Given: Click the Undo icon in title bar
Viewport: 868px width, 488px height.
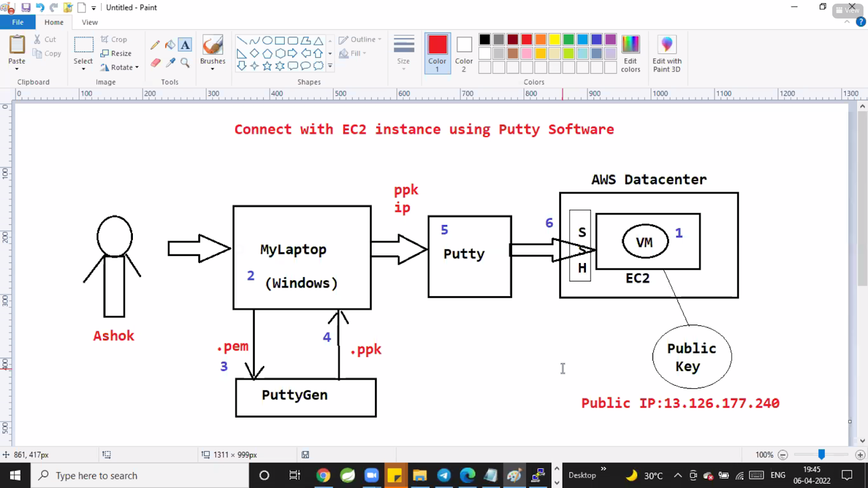Looking at the screenshot, I should tap(40, 8).
